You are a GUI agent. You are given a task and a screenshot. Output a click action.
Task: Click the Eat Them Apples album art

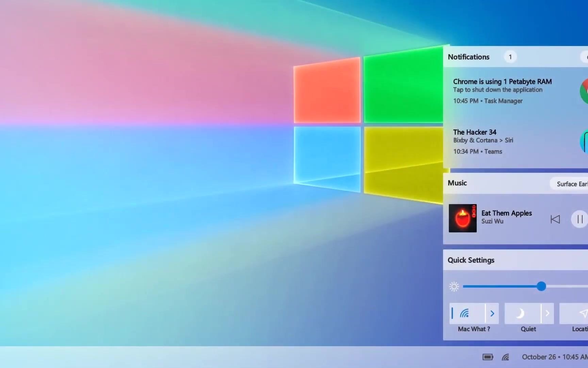[462, 218]
